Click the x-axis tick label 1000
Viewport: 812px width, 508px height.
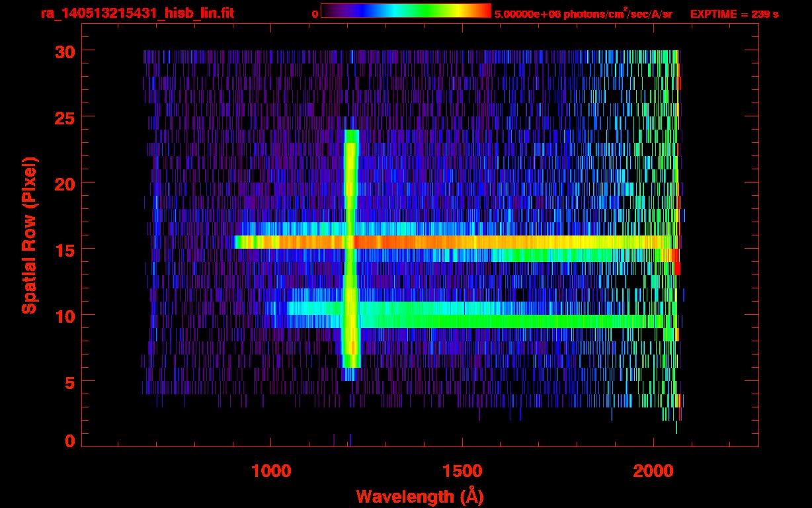(x=271, y=471)
